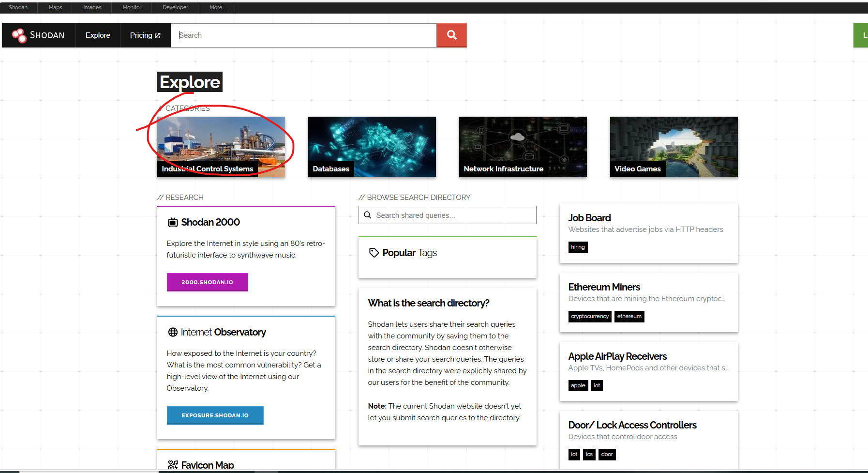Click the Internet Observatory globe icon
The height and width of the screenshot is (473, 868).
pos(173,332)
